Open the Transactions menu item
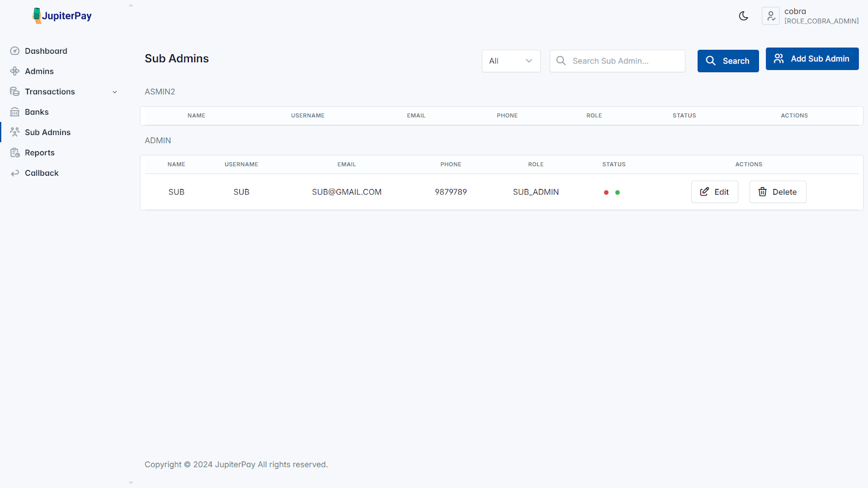 [x=50, y=92]
